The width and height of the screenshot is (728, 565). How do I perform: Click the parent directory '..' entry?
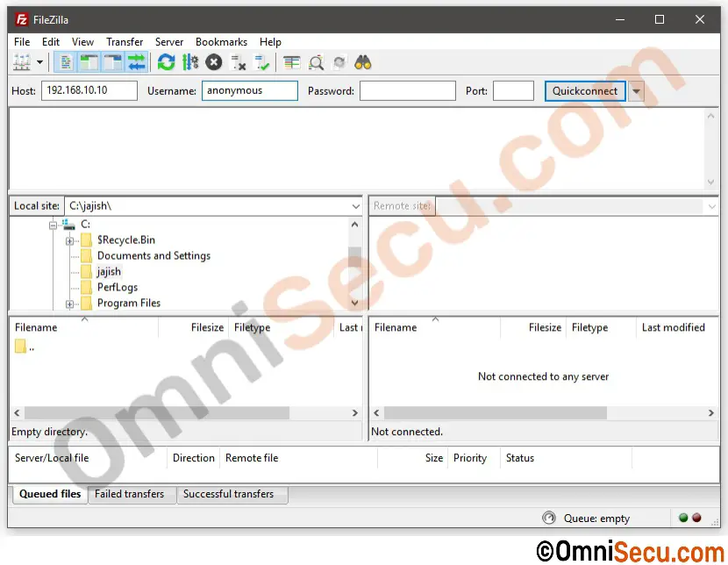coord(25,347)
